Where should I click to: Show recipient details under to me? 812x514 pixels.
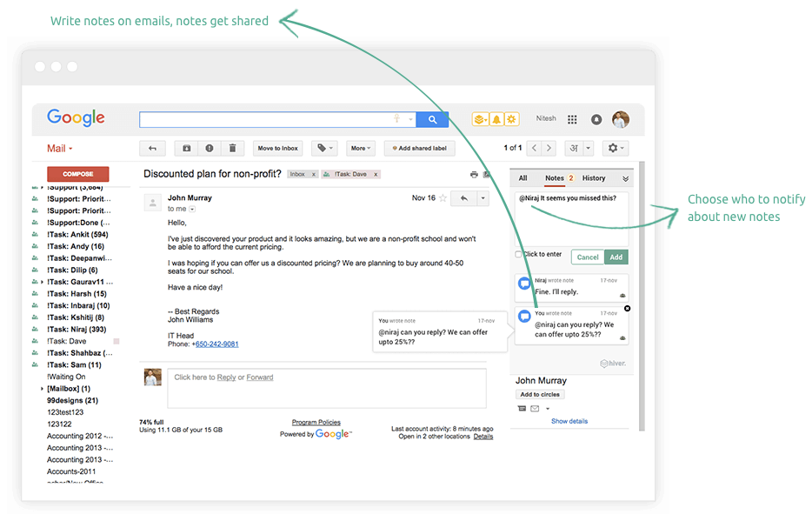point(192,210)
